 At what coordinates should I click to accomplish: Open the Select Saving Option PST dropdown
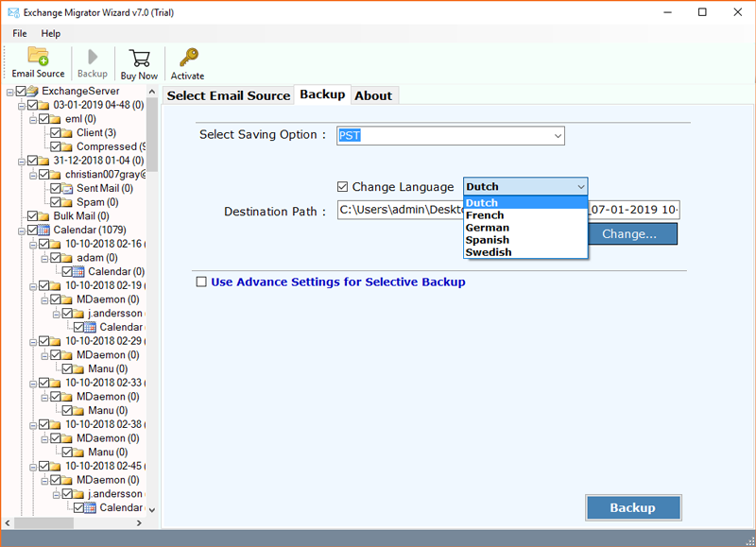click(558, 136)
